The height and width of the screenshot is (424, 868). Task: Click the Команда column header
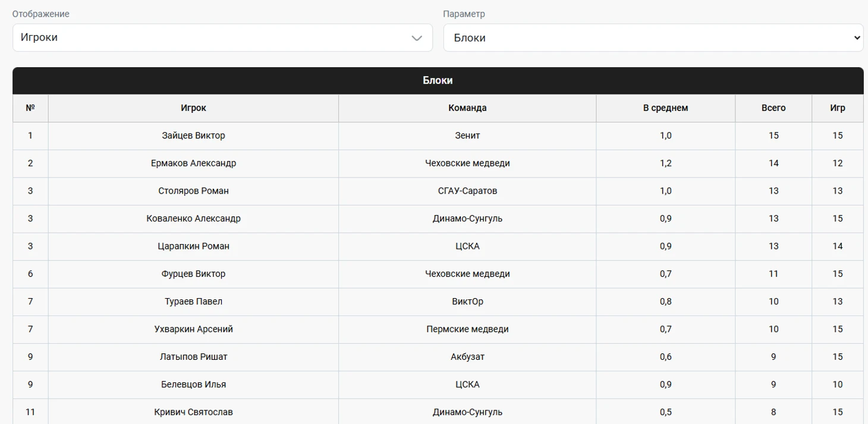tap(467, 108)
